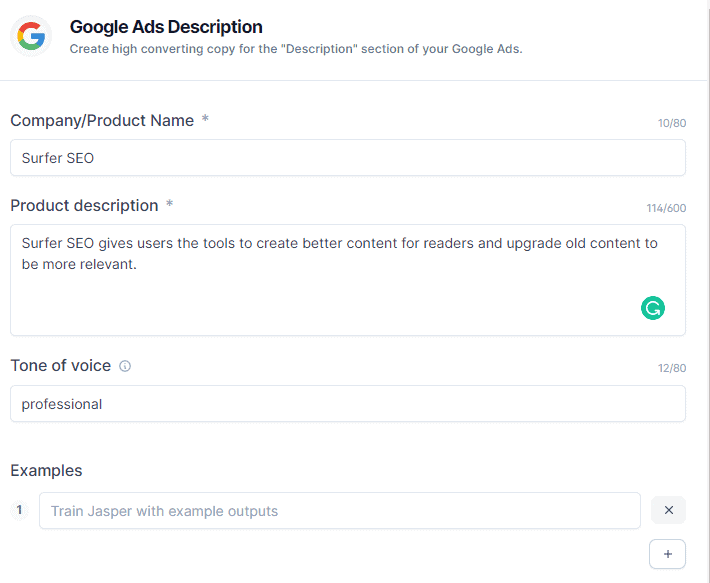Image resolution: width=710 pixels, height=583 pixels.
Task: Click the asterisk beside Product description
Action: (169, 205)
